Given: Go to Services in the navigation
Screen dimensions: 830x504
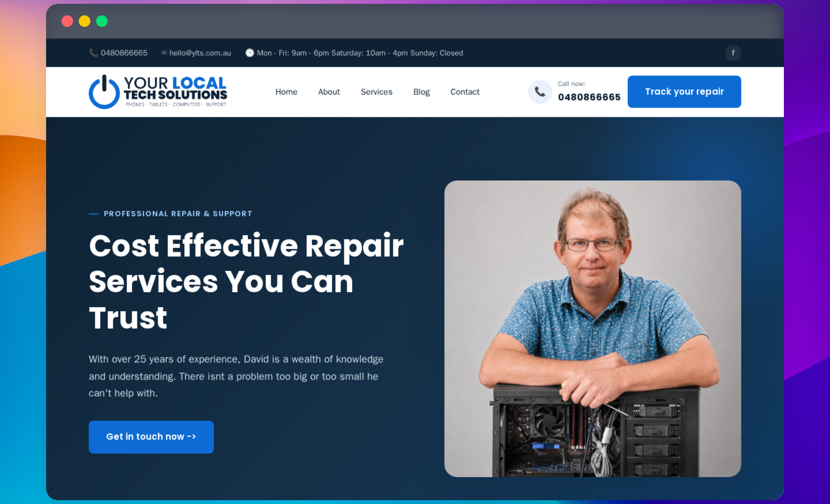Looking at the screenshot, I should 377,92.
